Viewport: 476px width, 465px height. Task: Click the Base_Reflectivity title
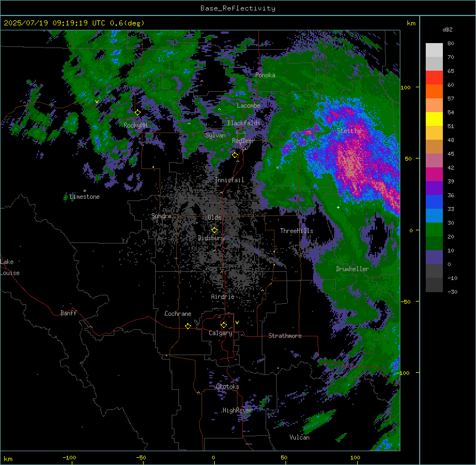tap(238, 8)
